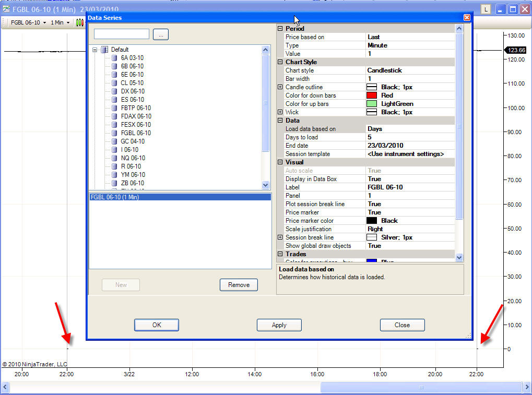Select DX 06-10 in instrument list
Image resolution: width=532 pixels, height=395 pixels.
133,91
